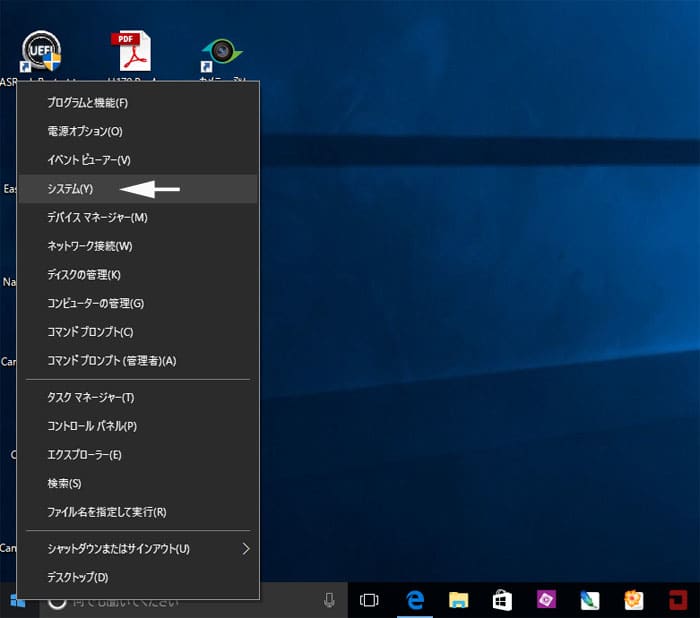Click the Task View taskbar icon
Viewport: 700px width, 618px height.
coord(370,600)
